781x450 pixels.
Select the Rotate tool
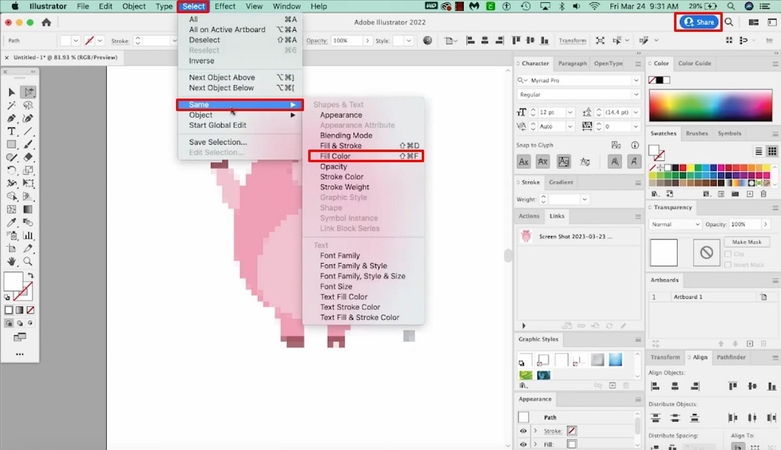click(11, 170)
